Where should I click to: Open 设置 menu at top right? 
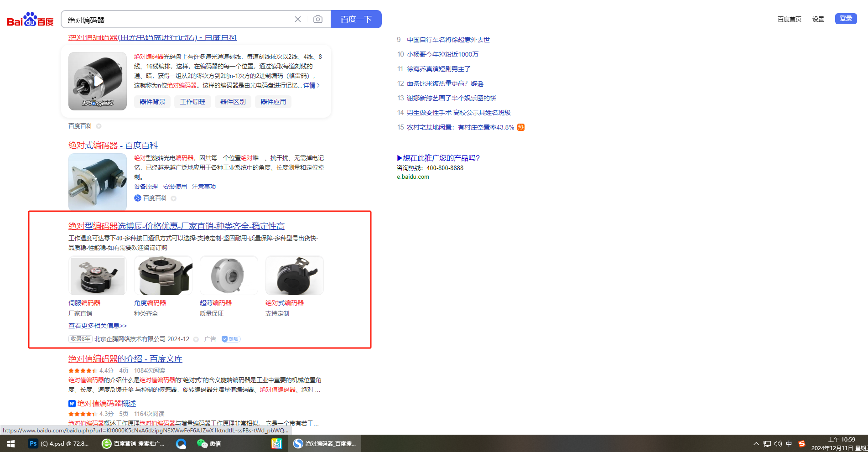[x=818, y=19]
